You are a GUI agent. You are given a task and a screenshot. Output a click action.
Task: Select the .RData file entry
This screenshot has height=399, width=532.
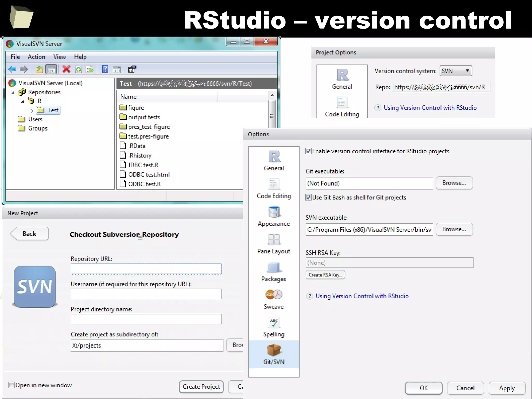133,146
